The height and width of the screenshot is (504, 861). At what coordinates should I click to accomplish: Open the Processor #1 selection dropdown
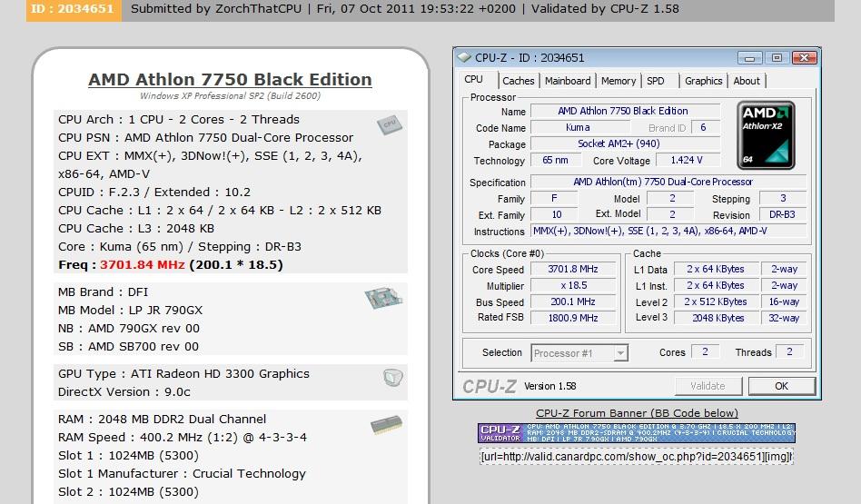tap(579, 353)
